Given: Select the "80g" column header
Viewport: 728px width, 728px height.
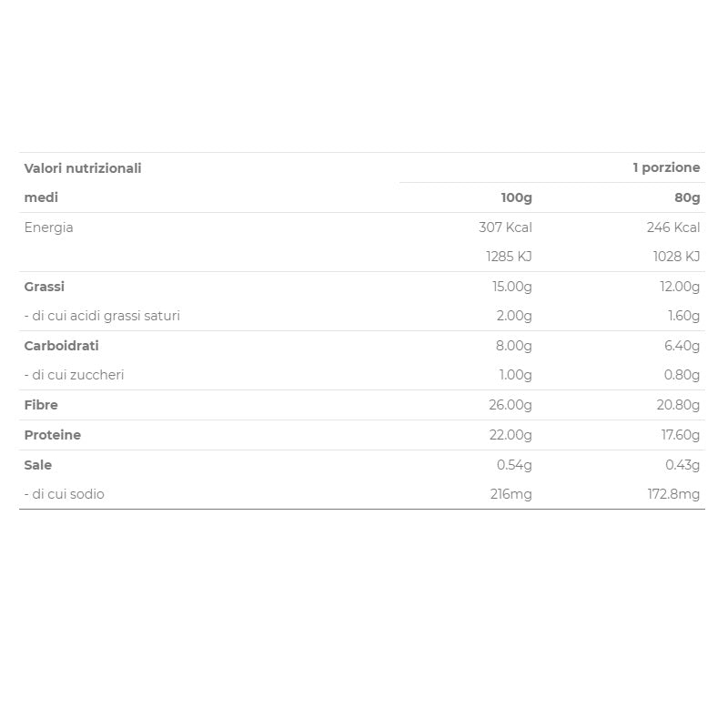Looking at the screenshot, I should (687, 197).
